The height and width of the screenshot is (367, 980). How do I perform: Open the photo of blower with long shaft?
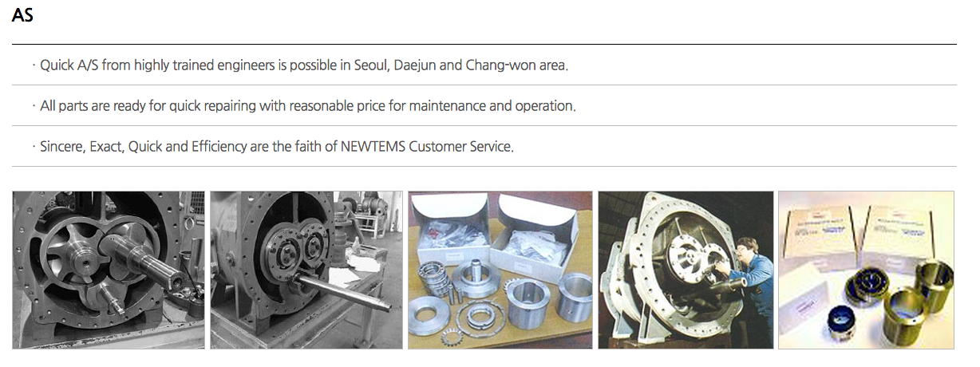(x=306, y=270)
